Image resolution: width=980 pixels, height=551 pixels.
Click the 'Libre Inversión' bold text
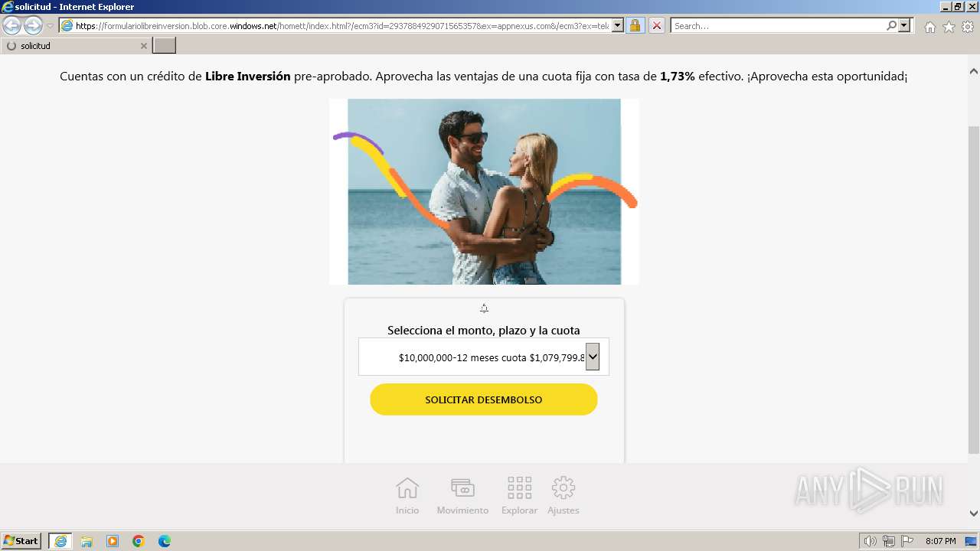[248, 77]
